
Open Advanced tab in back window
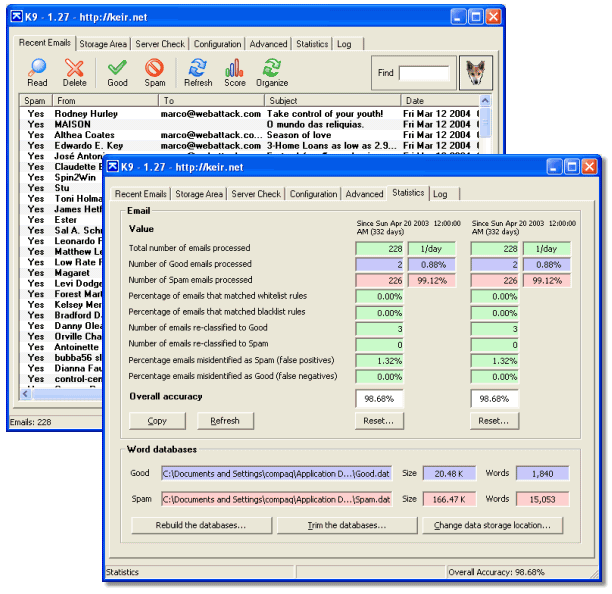point(268,44)
